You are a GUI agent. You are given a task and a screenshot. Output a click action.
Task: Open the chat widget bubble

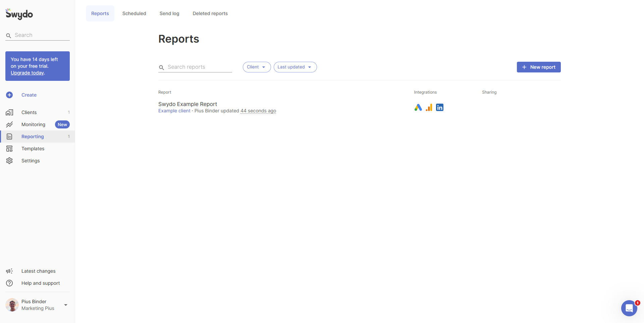[629, 308]
